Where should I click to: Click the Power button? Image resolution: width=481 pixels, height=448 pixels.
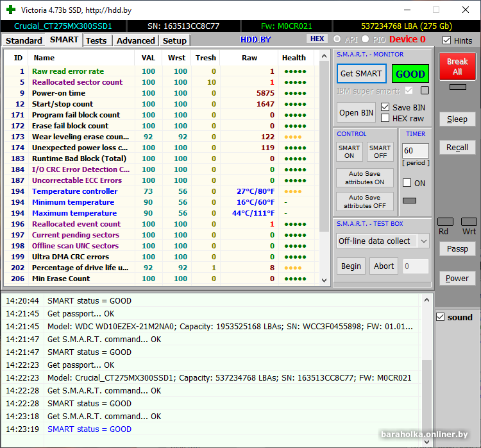coord(457,278)
